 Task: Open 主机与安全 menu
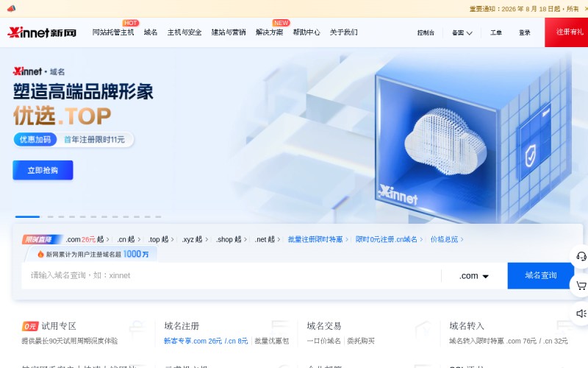184,32
